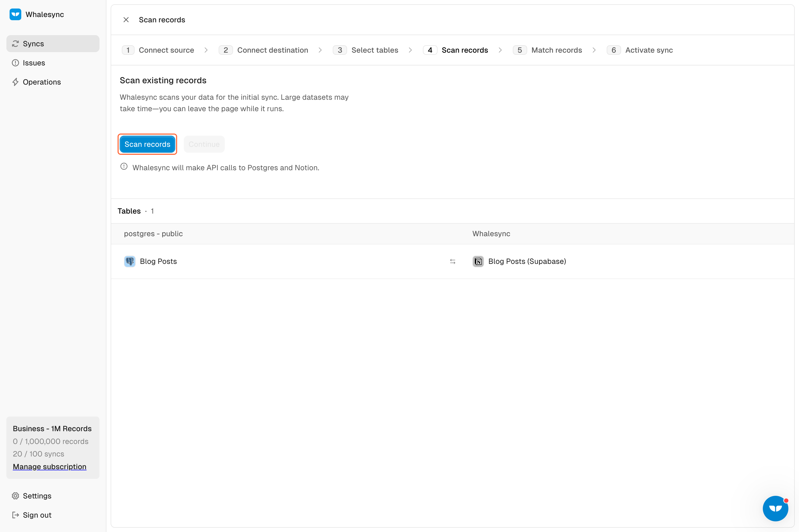This screenshot has width=799, height=532.
Task: Open the Issues sidebar section
Action: click(53, 63)
